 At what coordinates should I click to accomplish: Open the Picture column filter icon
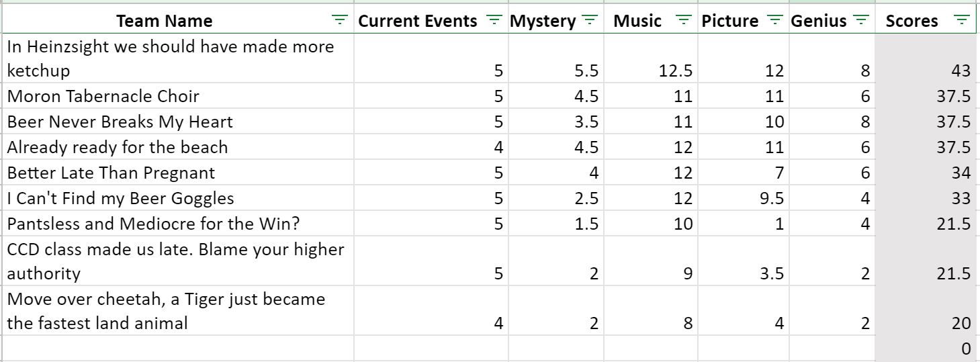coord(774,21)
